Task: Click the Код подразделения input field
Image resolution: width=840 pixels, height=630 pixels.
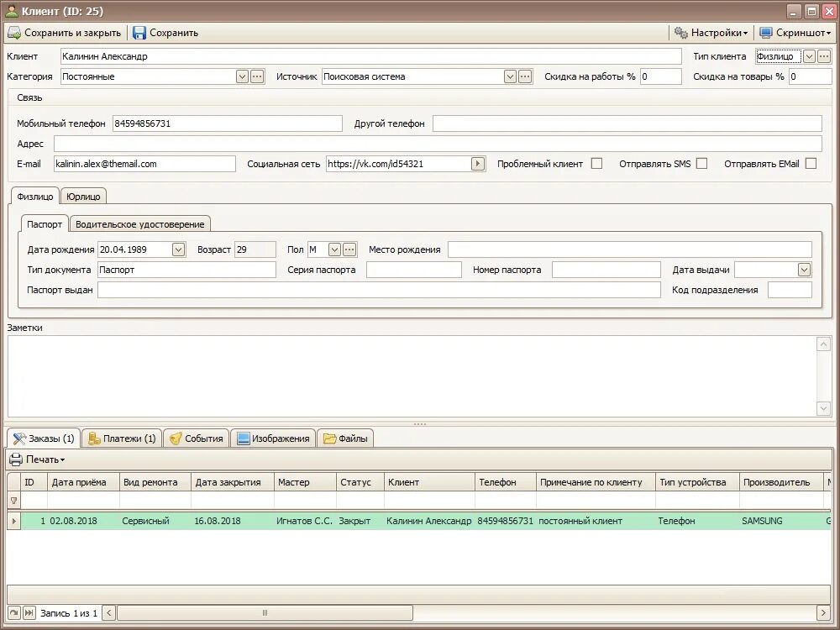Action: coord(790,290)
